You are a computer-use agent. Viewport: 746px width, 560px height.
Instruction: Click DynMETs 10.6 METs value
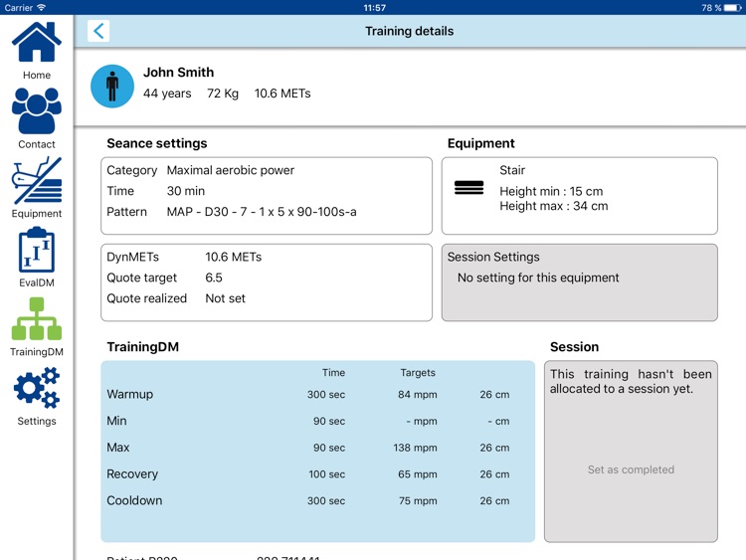click(x=233, y=257)
